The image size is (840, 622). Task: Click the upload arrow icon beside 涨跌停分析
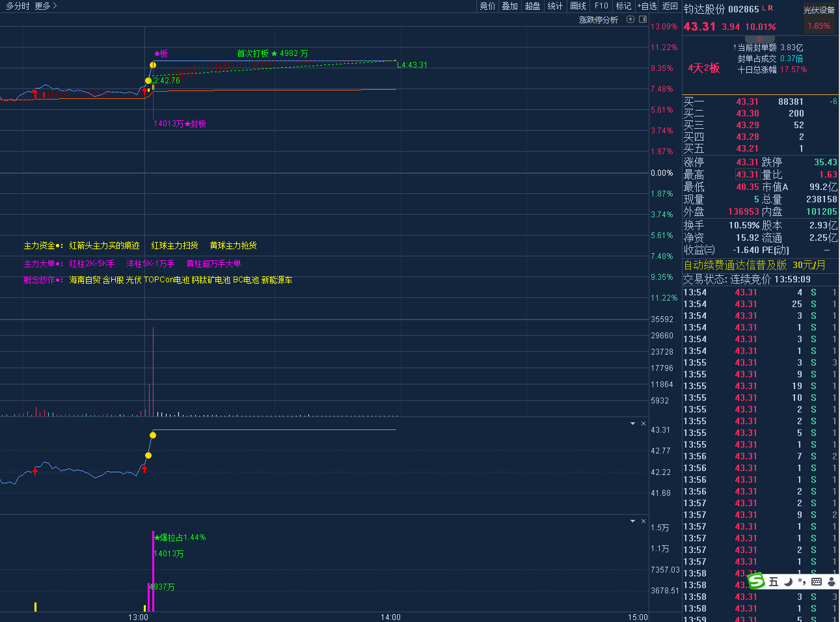pos(630,20)
